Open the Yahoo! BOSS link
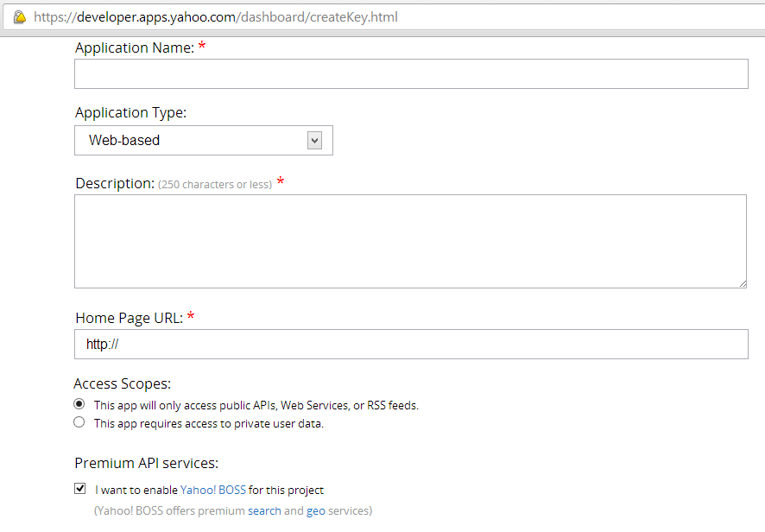This screenshot has width=765, height=532. pos(213,490)
